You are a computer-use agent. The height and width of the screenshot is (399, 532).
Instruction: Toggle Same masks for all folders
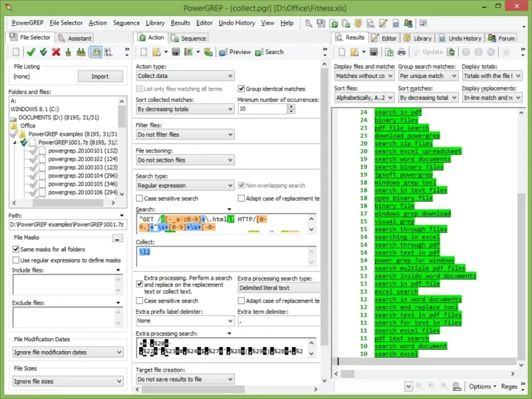[17, 249]
